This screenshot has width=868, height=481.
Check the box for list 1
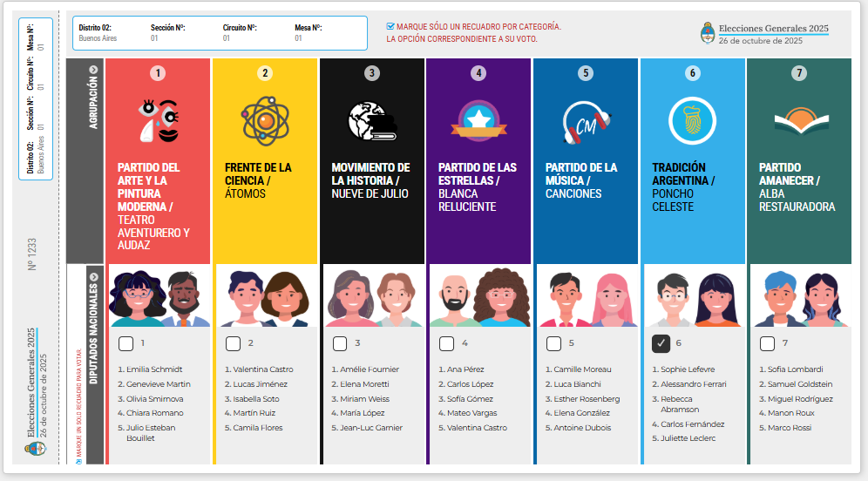125,343
